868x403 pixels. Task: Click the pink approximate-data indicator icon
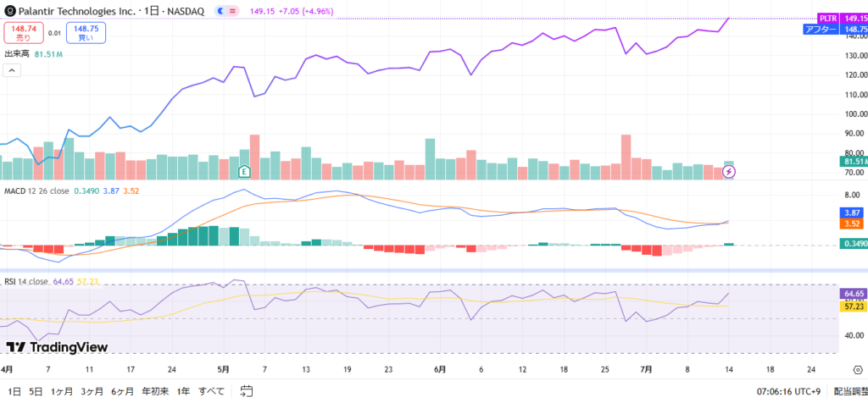234,10
